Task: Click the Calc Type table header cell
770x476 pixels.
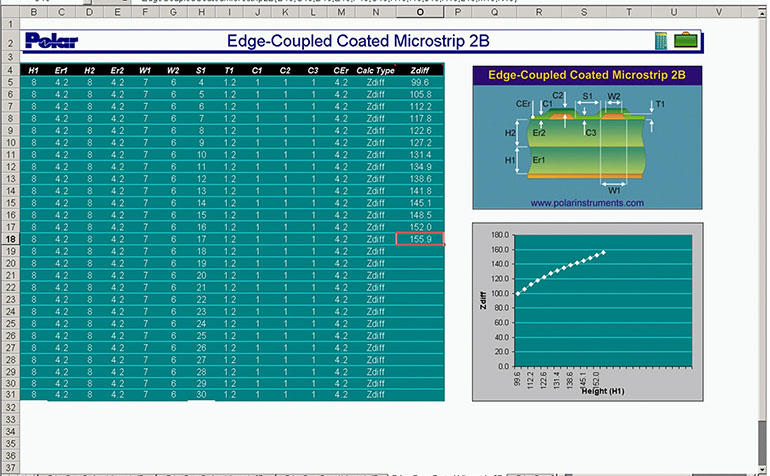Action: click(x=375, y=70)
